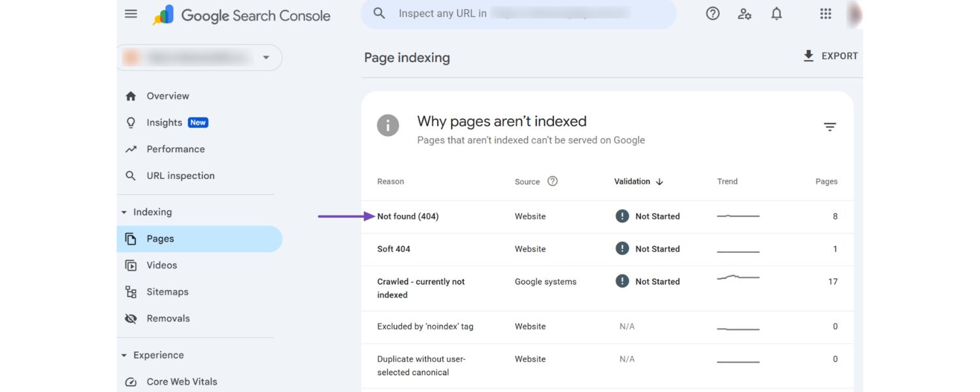Select the Sitemaps icon in sidebar

click(131, 292)
